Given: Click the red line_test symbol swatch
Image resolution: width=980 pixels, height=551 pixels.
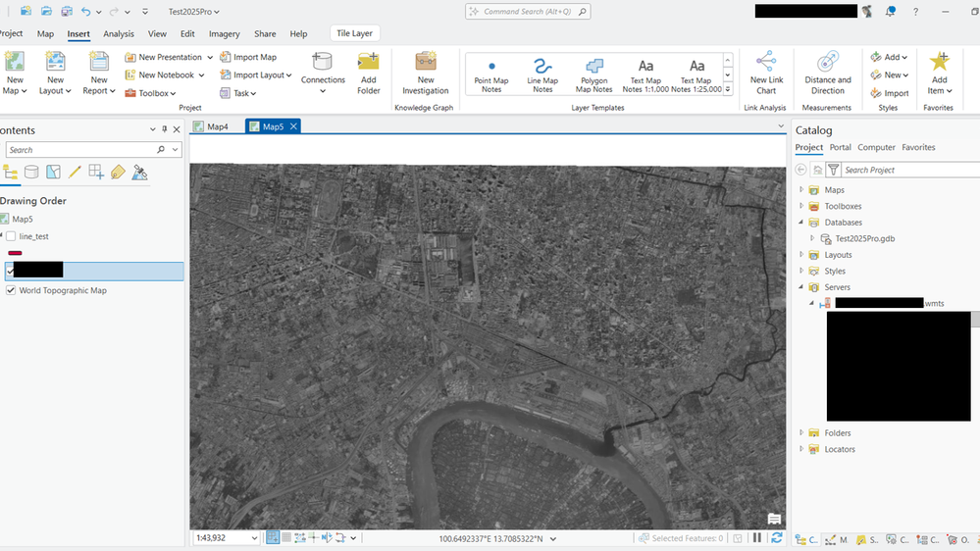Looking at the screenshot, I should tap(15, 253).
